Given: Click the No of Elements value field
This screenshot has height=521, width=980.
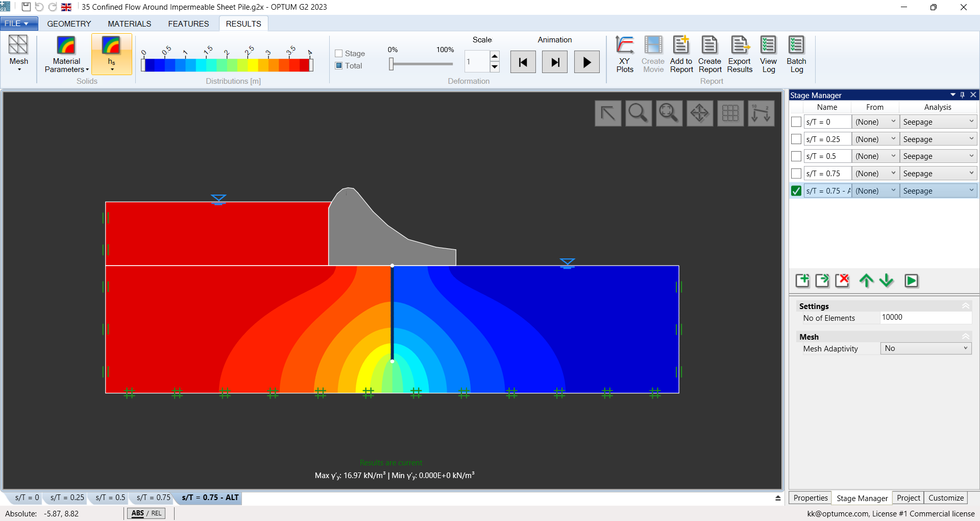Looking at the screenshot, I should point(926,317).
